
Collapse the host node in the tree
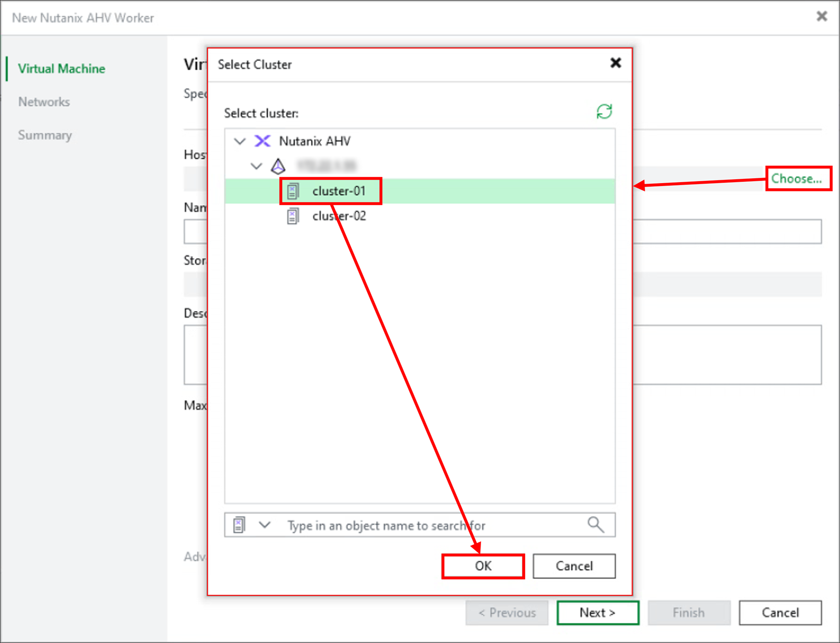tap(256, 166)
